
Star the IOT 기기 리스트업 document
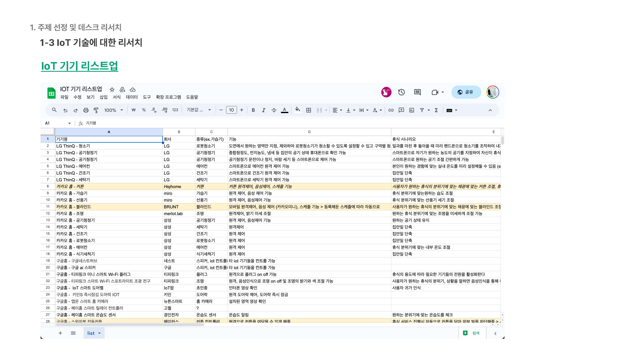(x=112, y=89)
